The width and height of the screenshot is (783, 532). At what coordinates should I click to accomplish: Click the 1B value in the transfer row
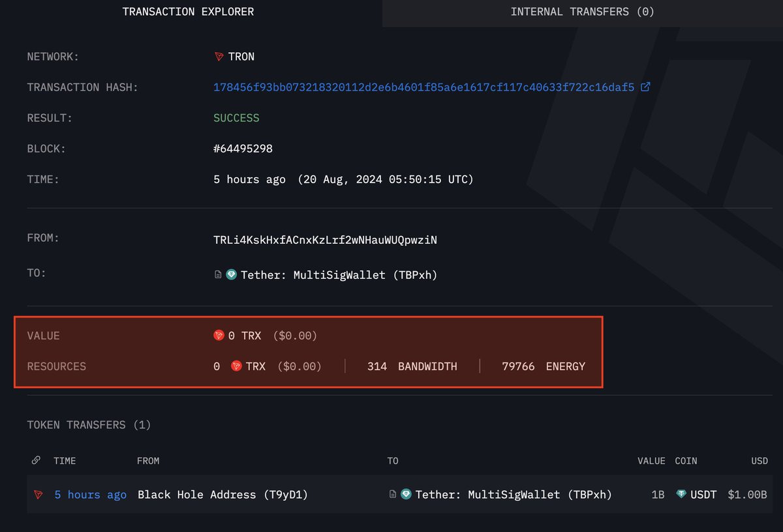tap(658, 495)
